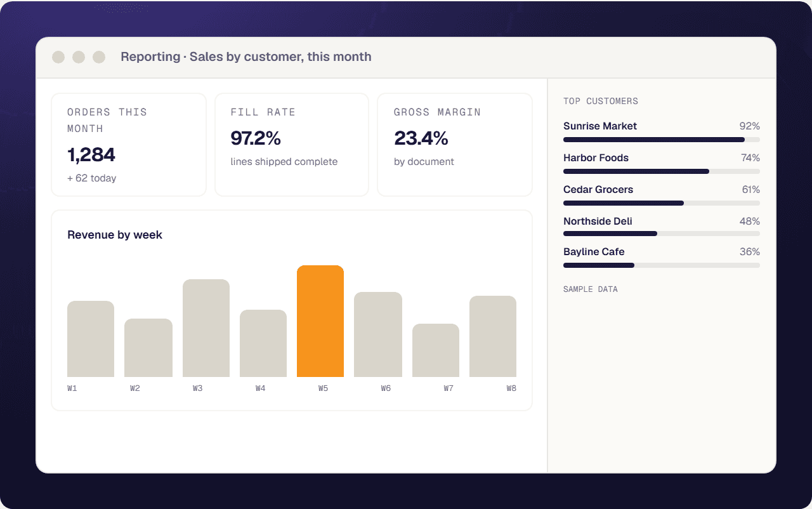
Task: Click the 97.2% fill rate value
Action: (256, 138)
